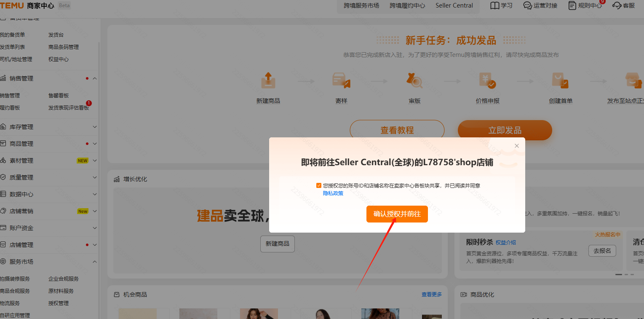
Task: Expand the 账户资金 menu section
Action: click(x=95, y=228)
